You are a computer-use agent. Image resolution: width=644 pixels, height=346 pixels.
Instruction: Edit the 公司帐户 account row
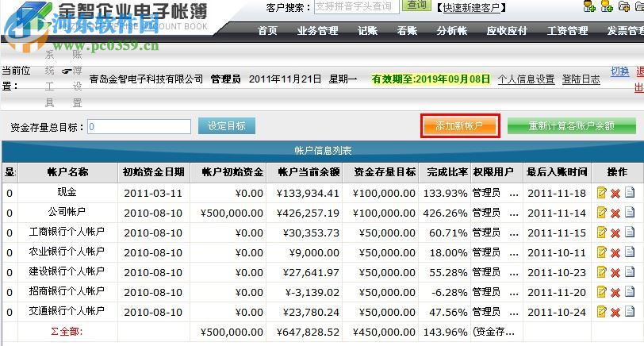(602, 213)
